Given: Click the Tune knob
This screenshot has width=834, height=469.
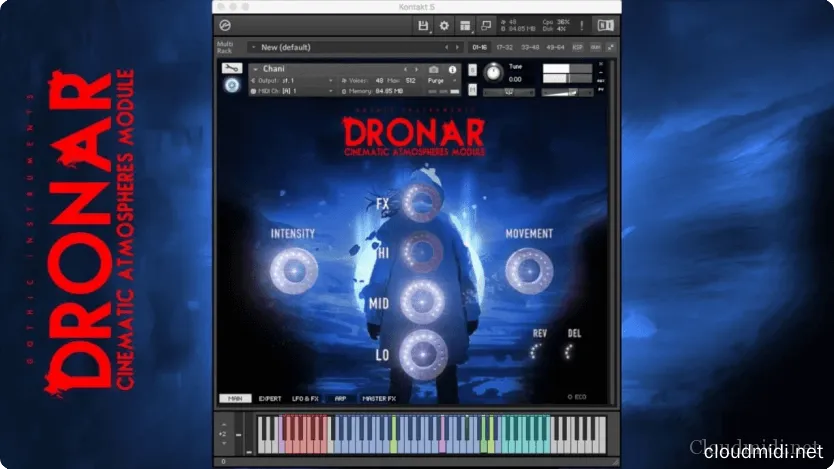Looking at the screenshot, I should [492, 73].
